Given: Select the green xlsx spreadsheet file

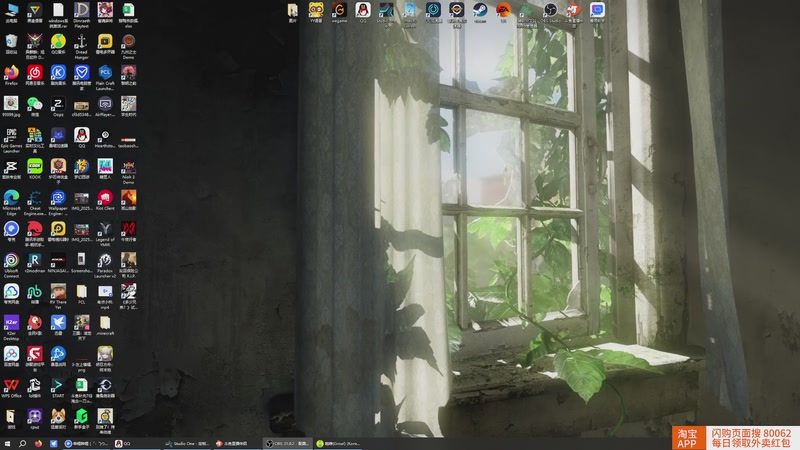Looking at the screenshot, I should tap(129, 14).
